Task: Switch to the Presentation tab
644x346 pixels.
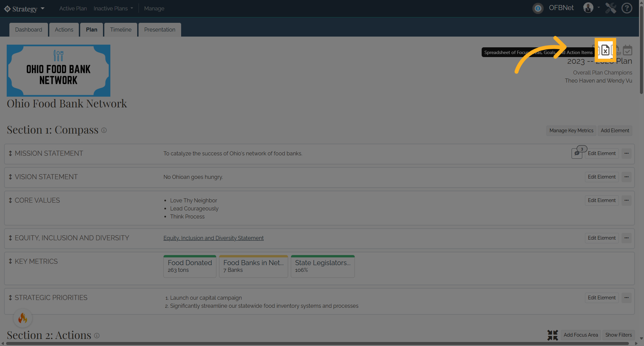Action: [160, 30]
